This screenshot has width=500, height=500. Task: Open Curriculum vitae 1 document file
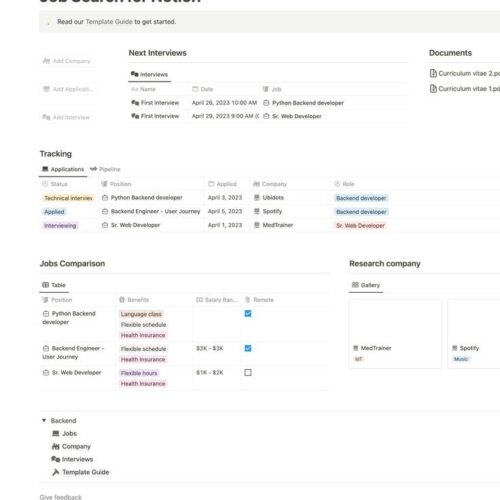(x=465, y=89)
